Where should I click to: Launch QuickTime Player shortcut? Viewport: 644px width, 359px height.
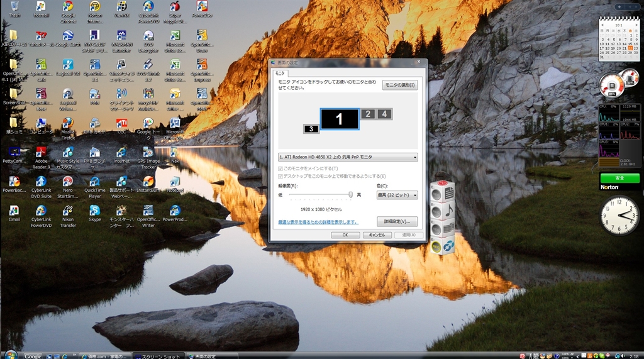click(x=95, y=187)
